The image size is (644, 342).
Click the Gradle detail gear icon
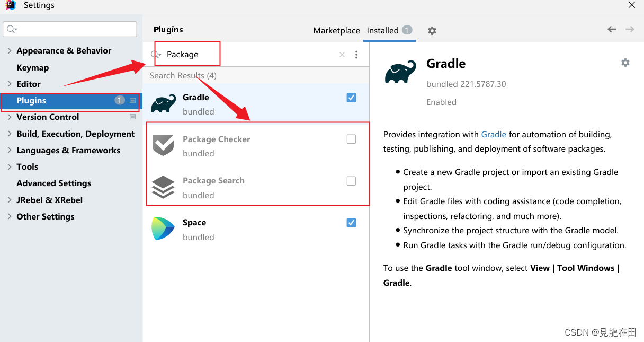tap(625, 63)
